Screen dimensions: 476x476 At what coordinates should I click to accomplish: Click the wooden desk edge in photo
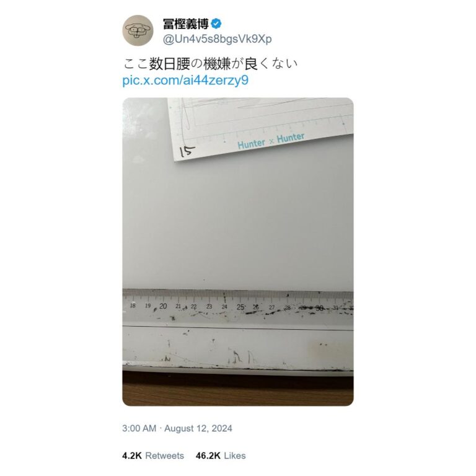click(238, 390)
